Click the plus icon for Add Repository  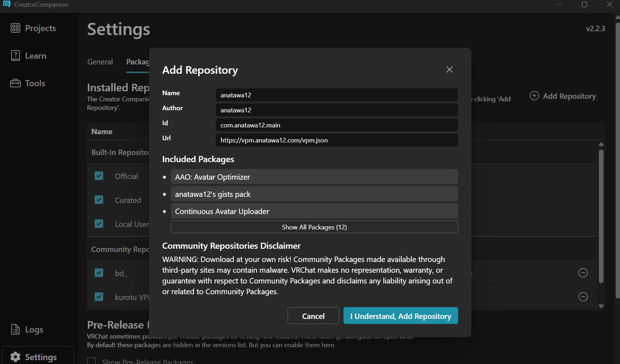(534, 96)
